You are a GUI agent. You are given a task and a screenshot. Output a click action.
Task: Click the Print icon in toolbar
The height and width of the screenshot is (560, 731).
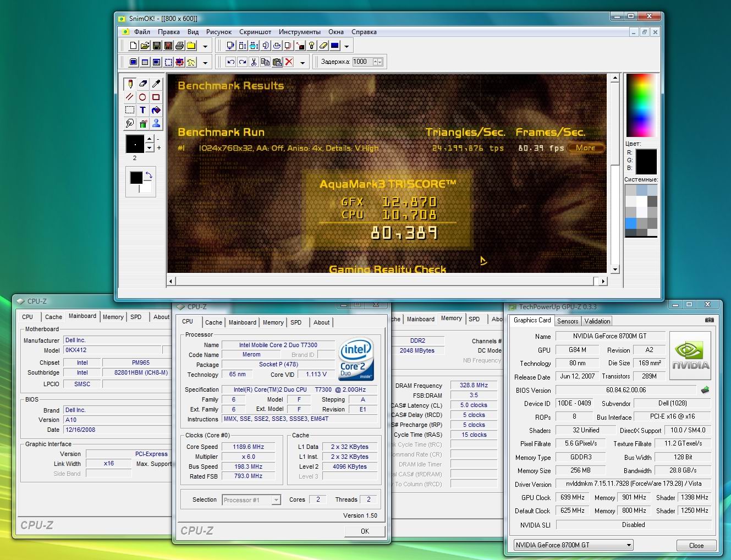coord(179,46)
